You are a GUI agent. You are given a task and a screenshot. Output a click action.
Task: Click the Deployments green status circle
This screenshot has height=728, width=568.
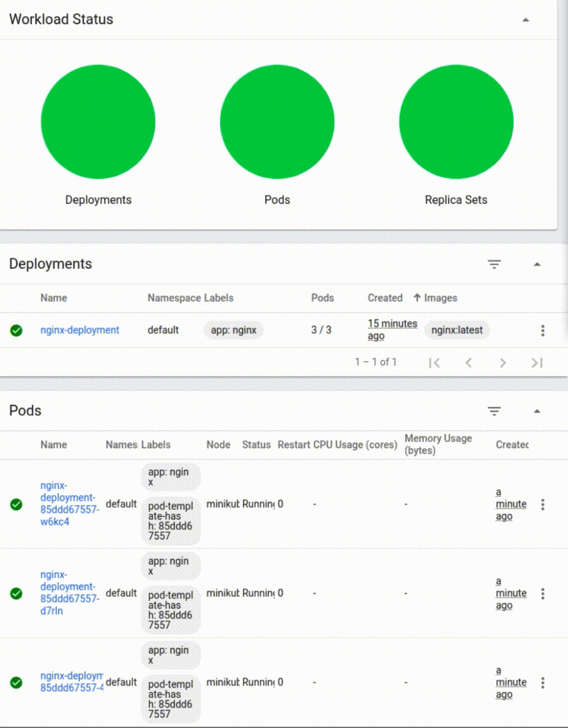pos(98,122)
